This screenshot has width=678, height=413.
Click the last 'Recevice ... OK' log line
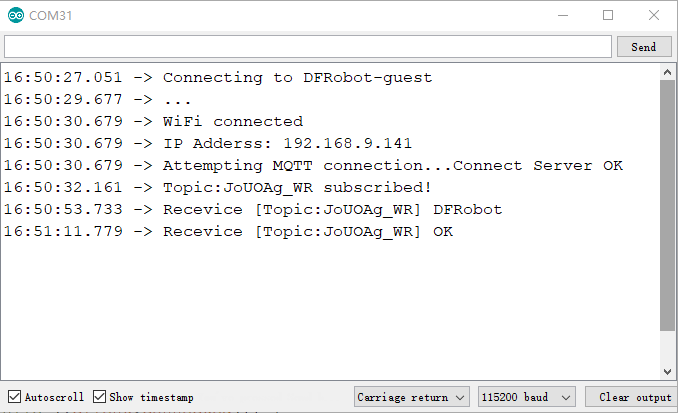pyautogui.click(x=228, y=232)
